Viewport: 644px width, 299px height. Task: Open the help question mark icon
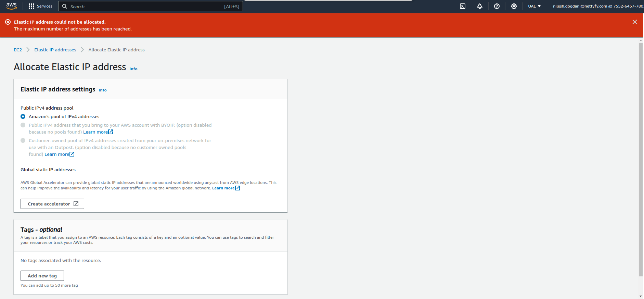(497, 6)
